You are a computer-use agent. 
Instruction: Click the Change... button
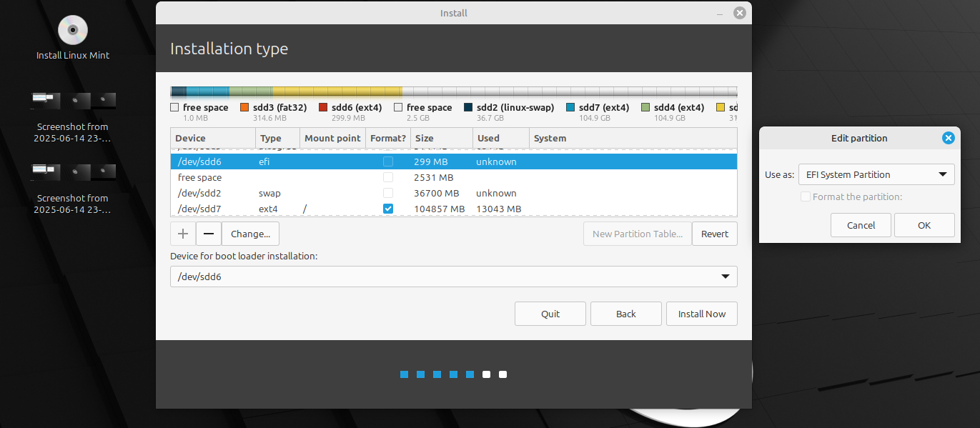250,234
